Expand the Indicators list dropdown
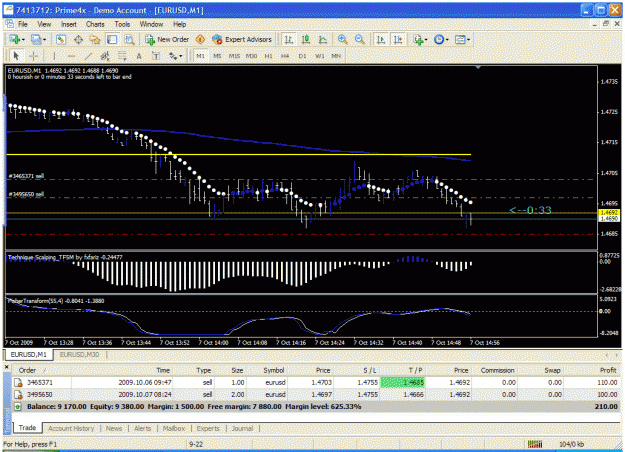The image size is (625, 452). tap(426, 39)
